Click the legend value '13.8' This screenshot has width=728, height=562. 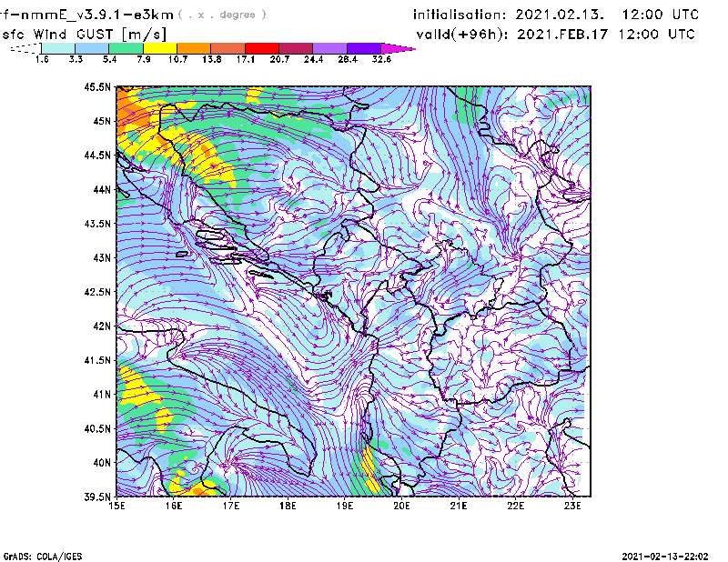tap(212, 59)
